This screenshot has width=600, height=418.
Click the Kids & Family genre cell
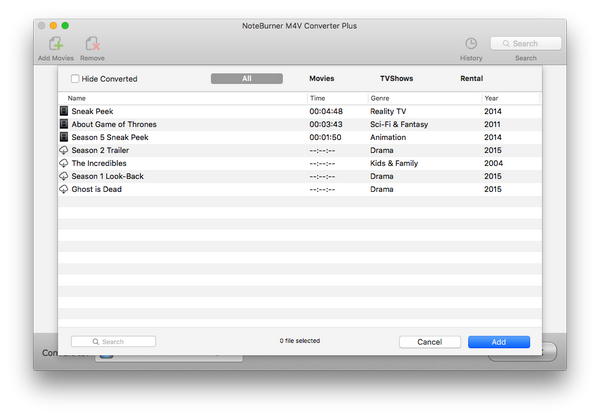[394, 163]
